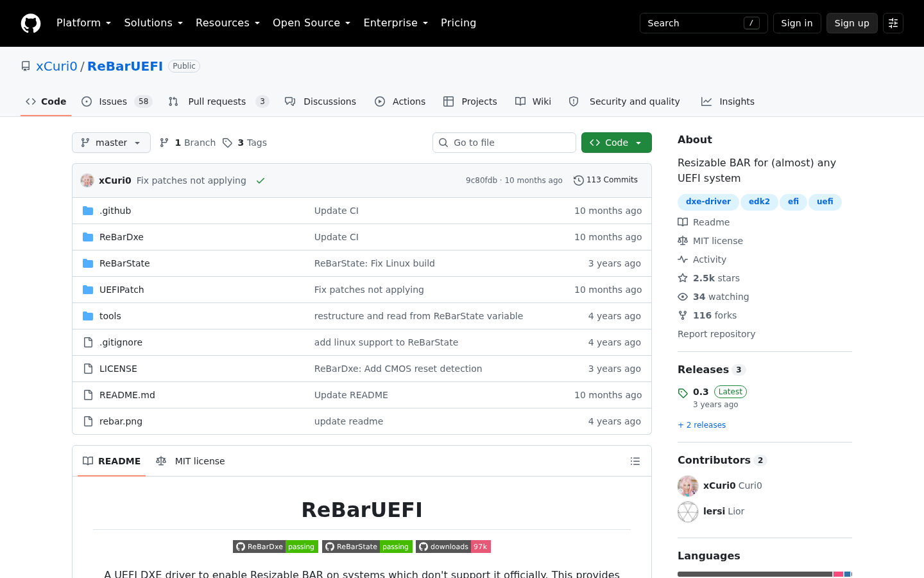Click the star icon next to 2.5k stars
924x578 pixels.
pyautogui.click(x=683, y=278)
